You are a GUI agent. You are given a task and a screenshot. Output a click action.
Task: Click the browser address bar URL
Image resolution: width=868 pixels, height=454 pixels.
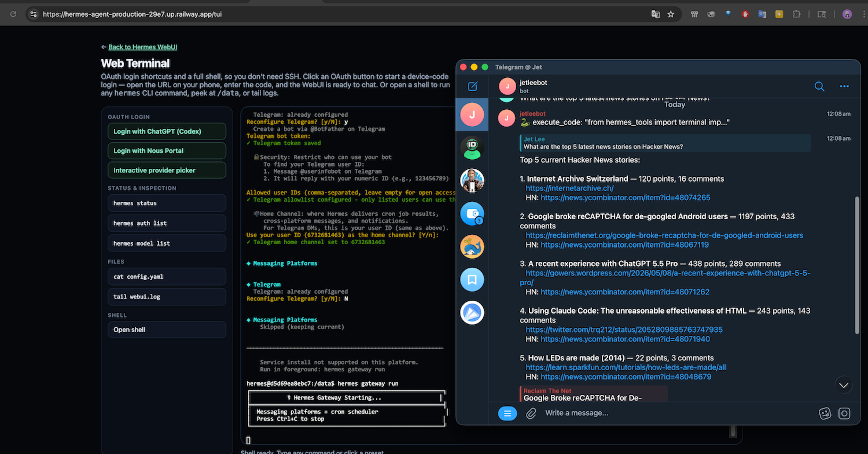132,14
